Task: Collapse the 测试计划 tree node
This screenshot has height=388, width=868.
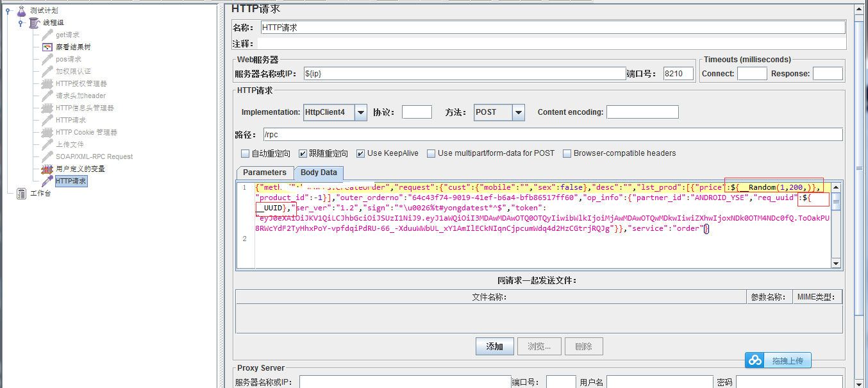Action: [8, 10]
